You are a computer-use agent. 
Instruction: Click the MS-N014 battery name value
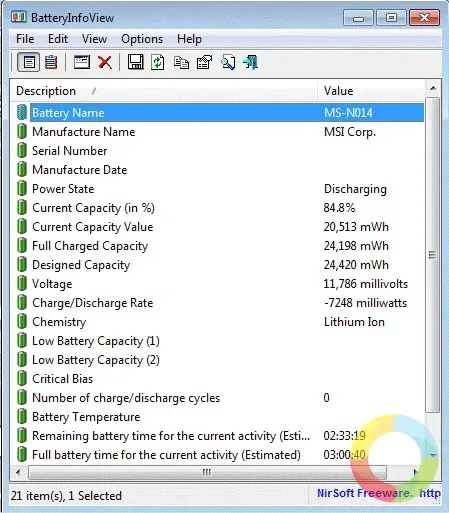coord(348,113)
